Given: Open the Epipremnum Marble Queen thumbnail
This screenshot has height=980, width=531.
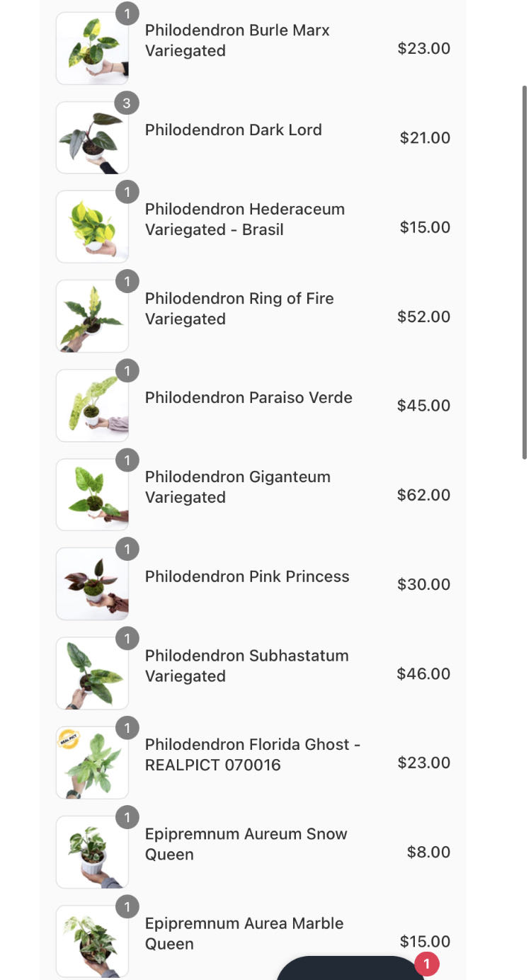Looking at the screenshot, I should [92, 941].
